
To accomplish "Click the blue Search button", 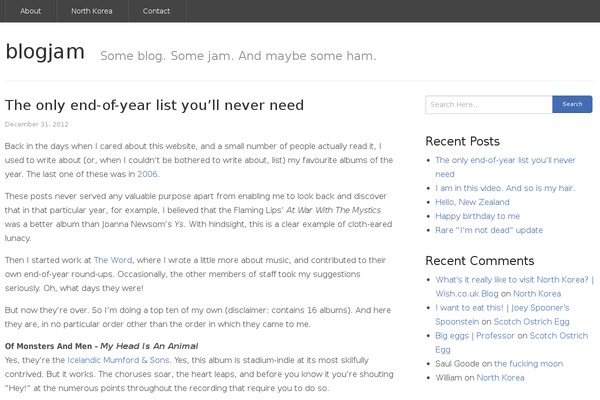I will [572, 104].
